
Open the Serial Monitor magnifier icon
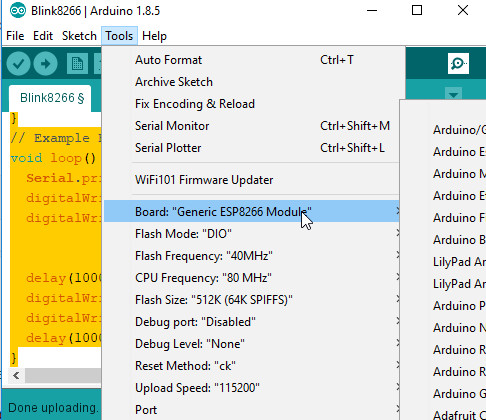pyautogui.click(x=458, y=63)
